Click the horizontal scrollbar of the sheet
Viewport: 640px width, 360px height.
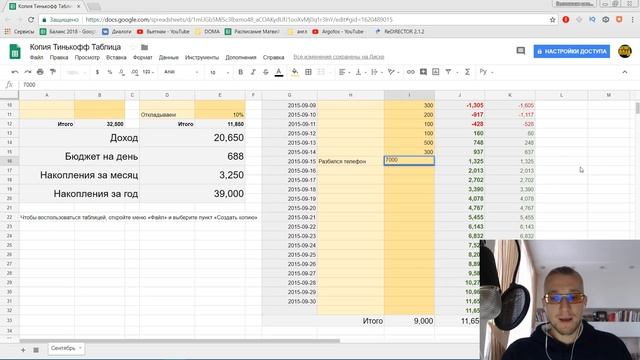pyautogui.click(x=180, y=341)
